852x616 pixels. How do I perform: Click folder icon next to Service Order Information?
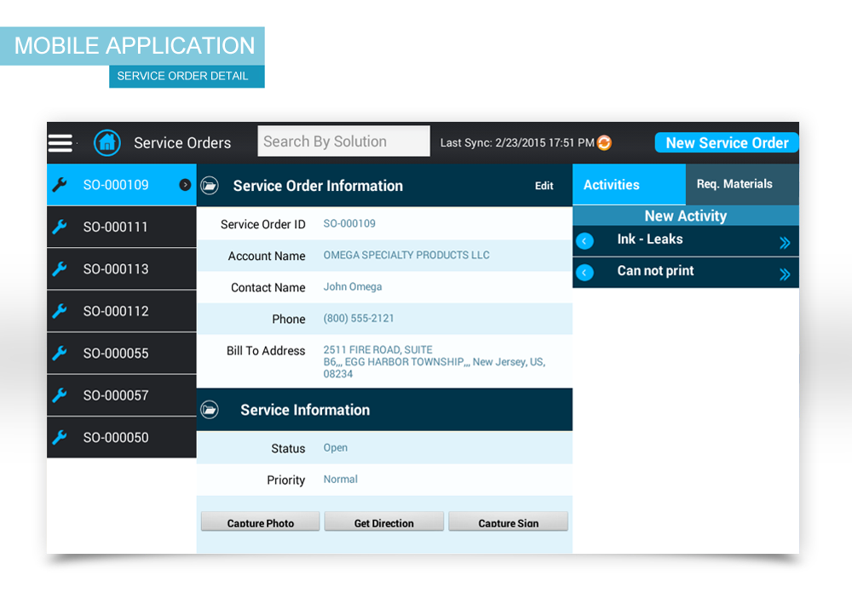pyautogui.click(x=210, y=186)
